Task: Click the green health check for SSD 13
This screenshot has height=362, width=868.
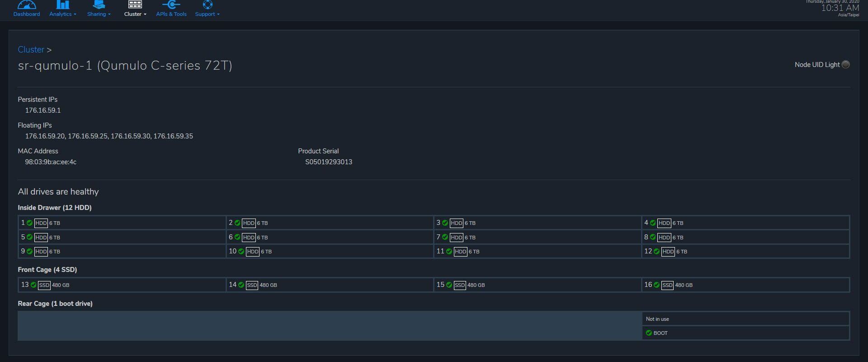Action: tap(33, 285)
